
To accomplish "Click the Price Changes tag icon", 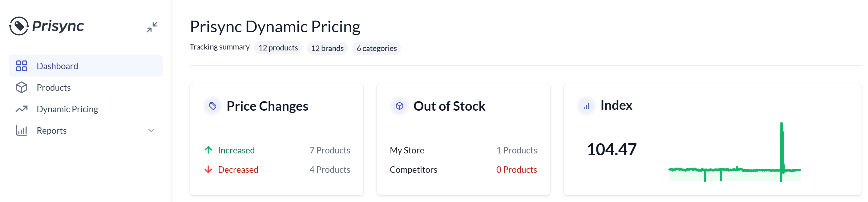I will coord(213,106).
